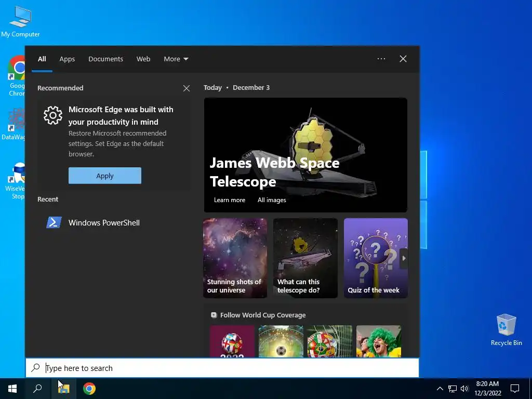Open the network status tray icon
Screen dimensions: 532x399
[x=453, y=389]
